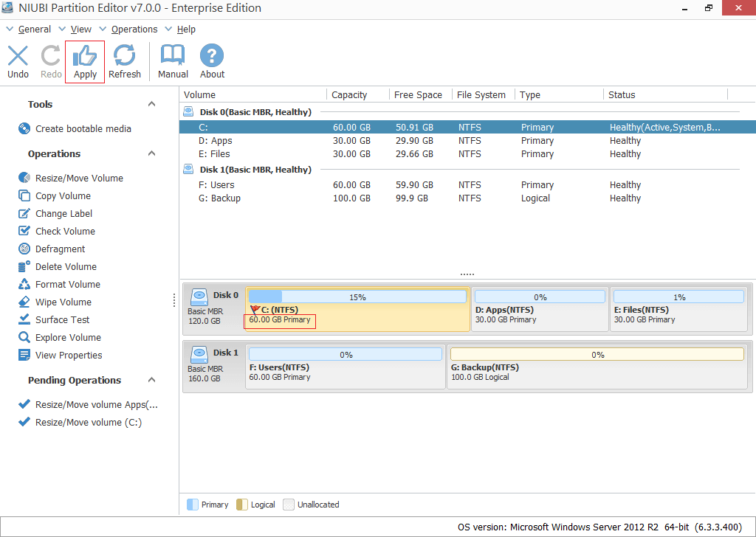Click the Change Label pencil icon

pyautogui.click(x=24, y=213)
